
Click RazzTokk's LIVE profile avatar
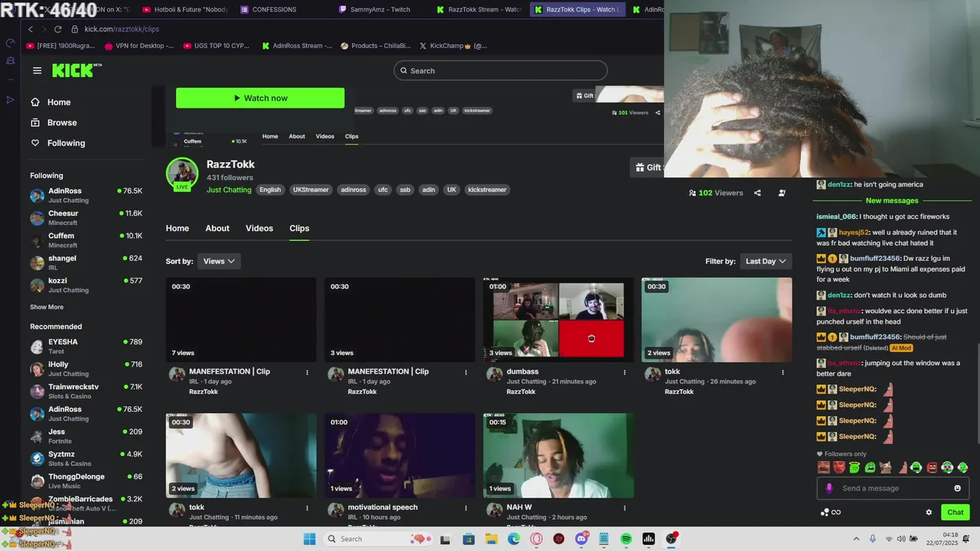click(182, 174)
